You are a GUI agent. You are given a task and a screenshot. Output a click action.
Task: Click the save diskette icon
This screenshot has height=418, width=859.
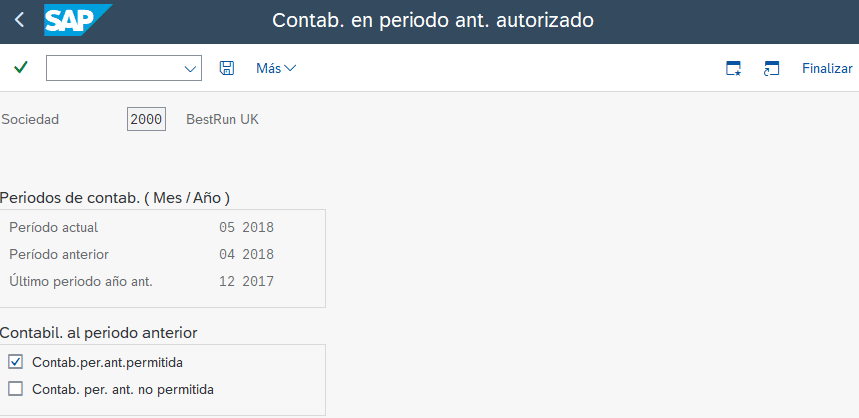click(x=227, y=68)
